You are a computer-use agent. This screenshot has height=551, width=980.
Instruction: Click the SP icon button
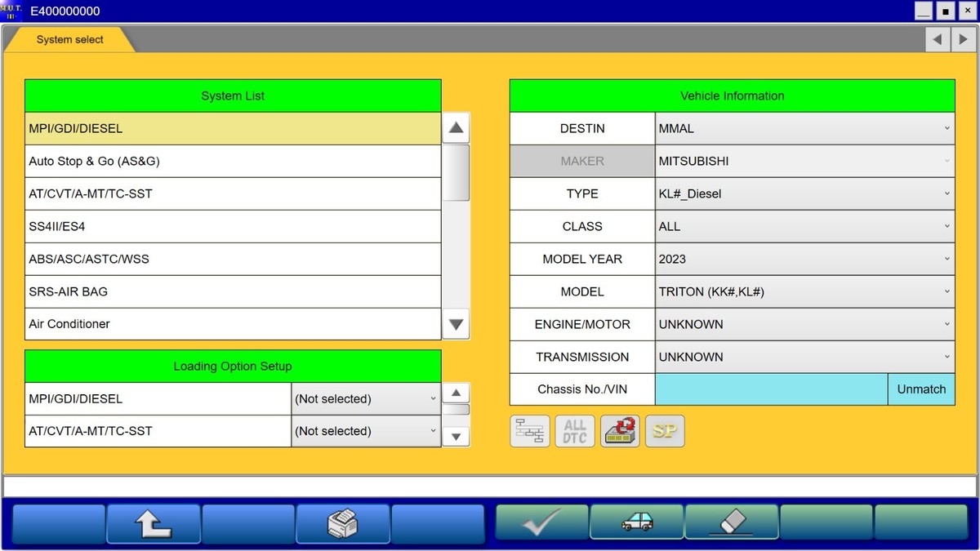[665, 431]
